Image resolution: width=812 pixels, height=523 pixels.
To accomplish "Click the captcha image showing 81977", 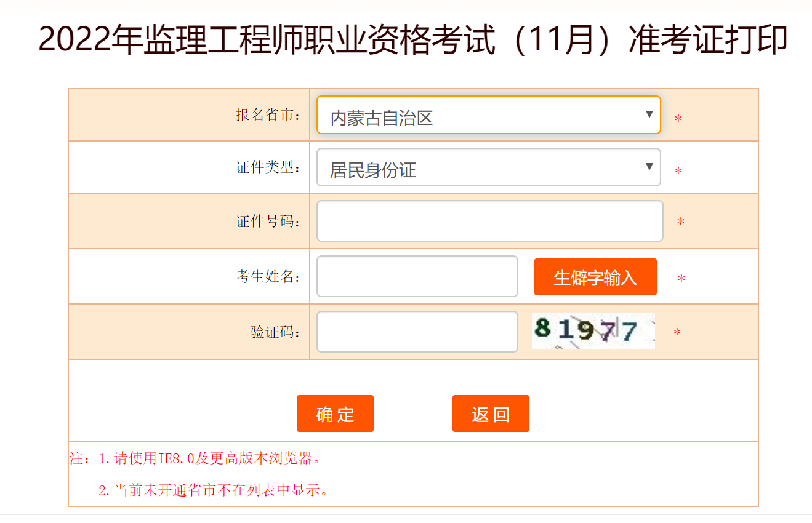I will [592, 332].
